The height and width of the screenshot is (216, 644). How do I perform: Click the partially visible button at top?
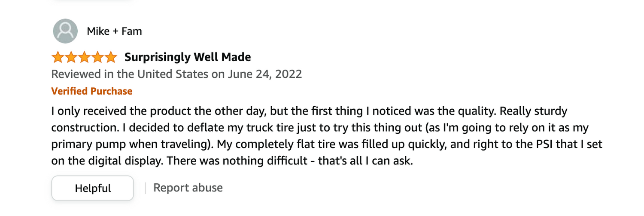[93, 1]
